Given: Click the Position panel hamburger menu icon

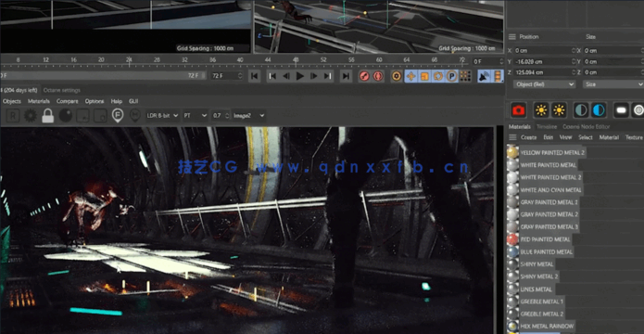Looking at the screenshot, I should 512,36.
